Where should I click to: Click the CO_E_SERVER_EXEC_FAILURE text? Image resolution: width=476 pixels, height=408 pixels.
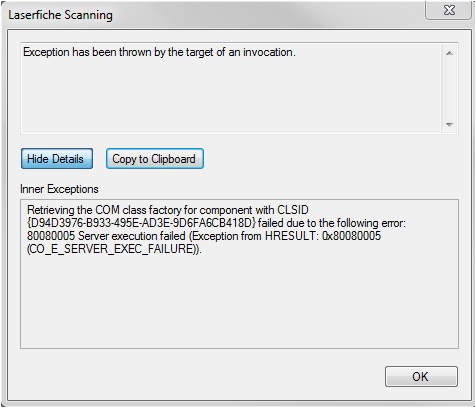pyautogui.click(x=114, y=249)
